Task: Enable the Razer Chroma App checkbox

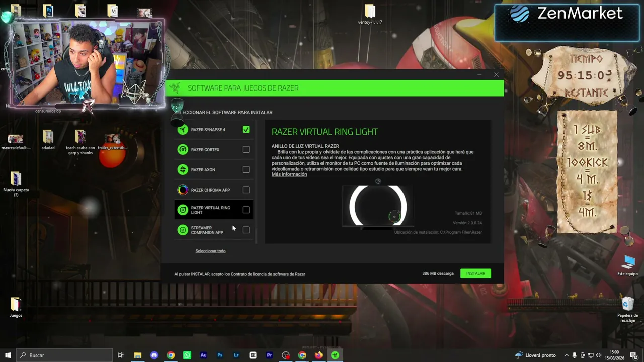Action: point(246,190)
